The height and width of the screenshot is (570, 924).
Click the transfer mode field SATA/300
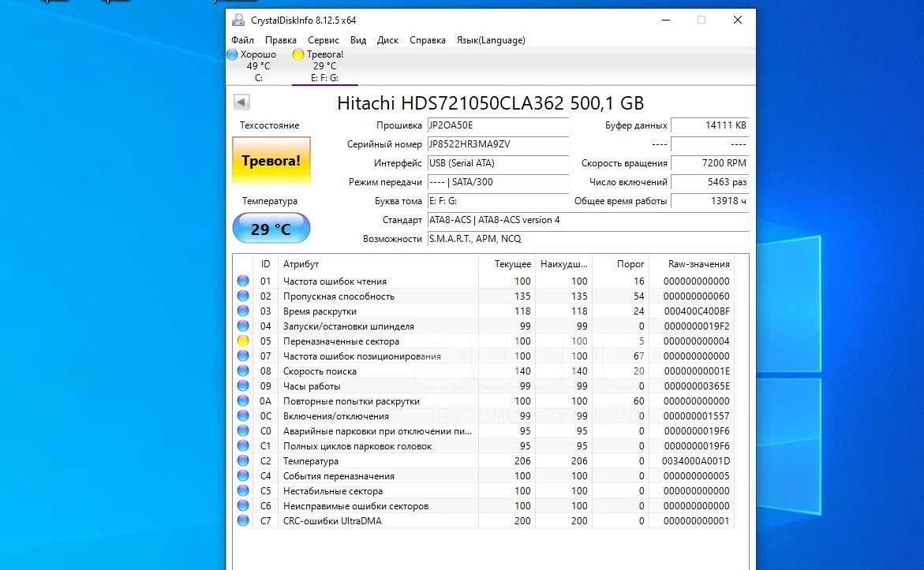(498, 182)
